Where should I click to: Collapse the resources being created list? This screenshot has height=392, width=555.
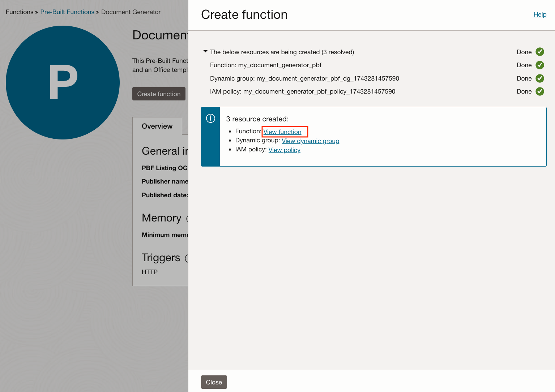click(x=205, y=52)
